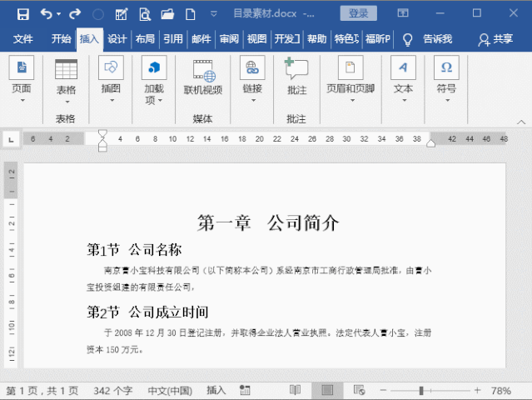Create a new blank document icon
The height and width of the screenshot is (400, 532).
tap(191, 14)
